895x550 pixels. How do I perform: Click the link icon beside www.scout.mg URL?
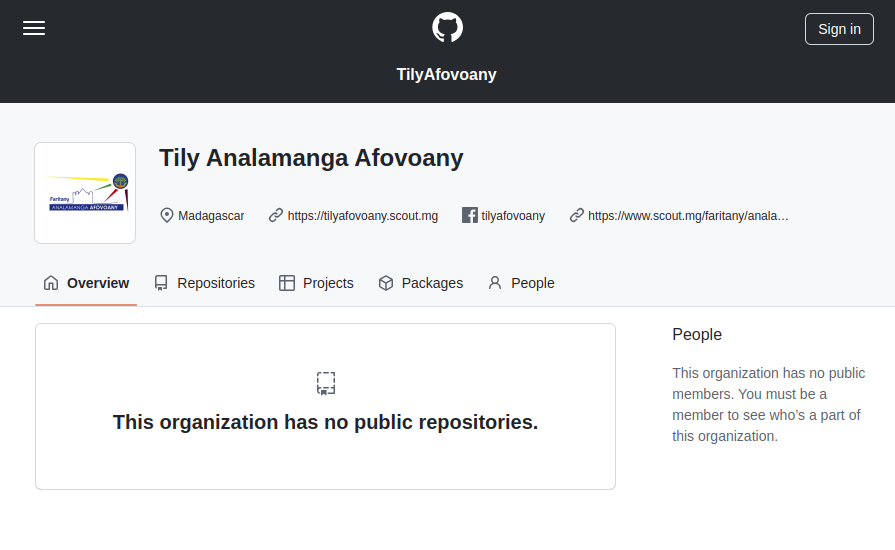577,215
